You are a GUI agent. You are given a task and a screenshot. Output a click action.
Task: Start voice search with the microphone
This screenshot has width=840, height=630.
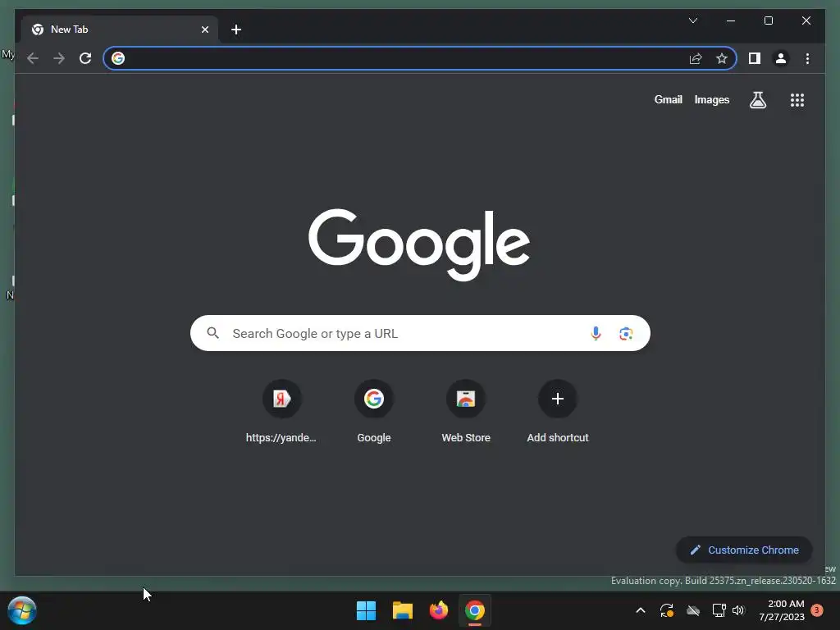(596, 333)
